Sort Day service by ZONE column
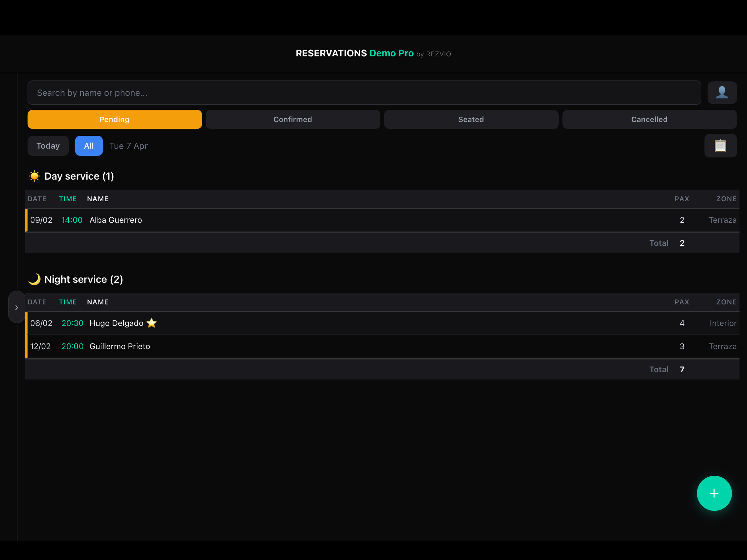 tap(726, 199)
